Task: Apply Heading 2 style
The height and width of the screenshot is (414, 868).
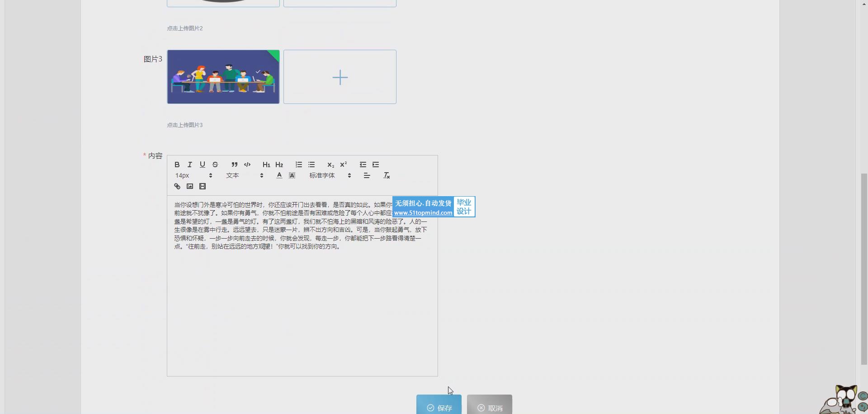Action: click(x=279, y=165)
